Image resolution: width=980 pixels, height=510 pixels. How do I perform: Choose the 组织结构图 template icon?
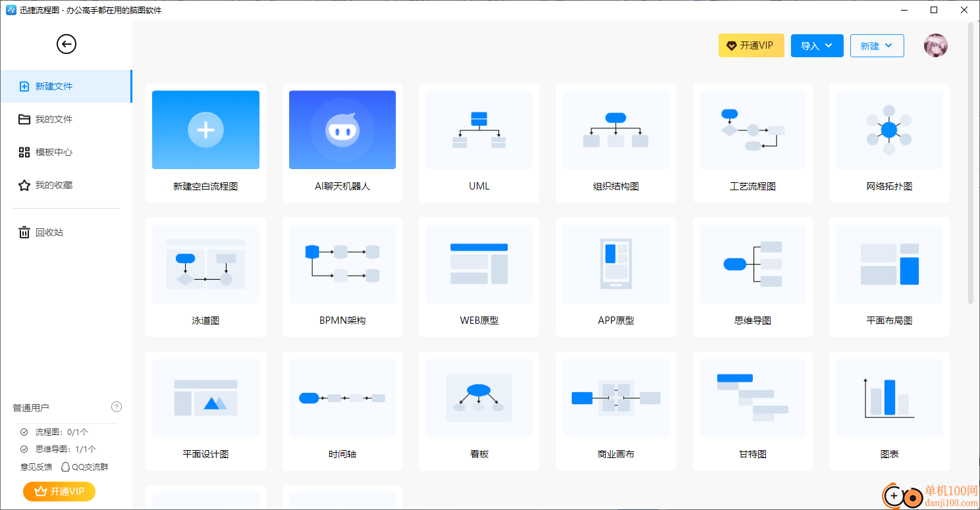[616, 130]
